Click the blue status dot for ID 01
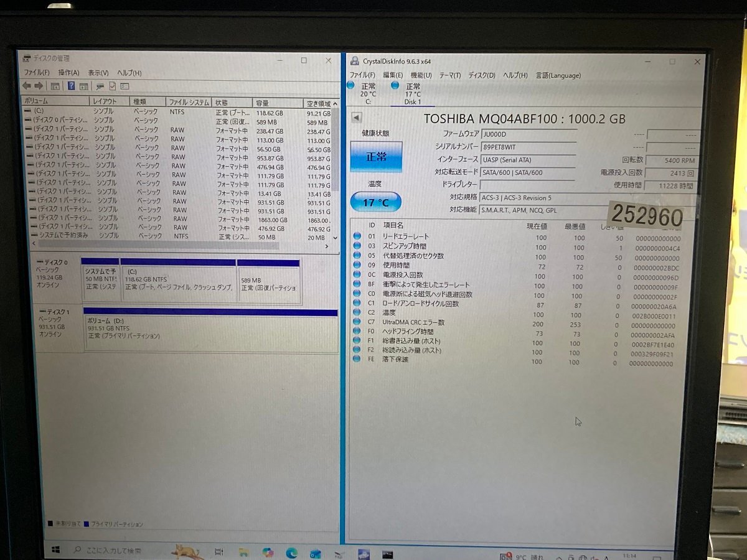The image size is (747, 560). tap(357, 236)
